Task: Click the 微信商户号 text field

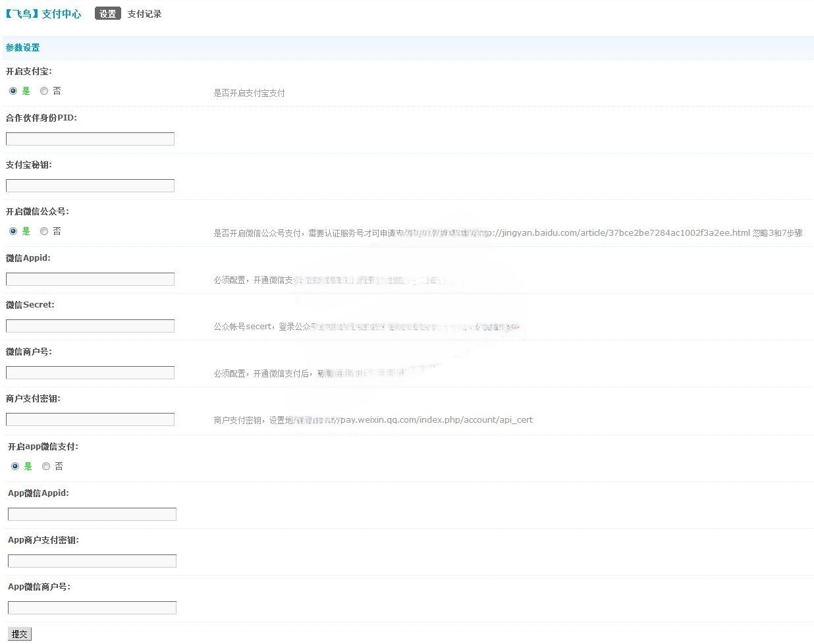Action: point(90,373)
